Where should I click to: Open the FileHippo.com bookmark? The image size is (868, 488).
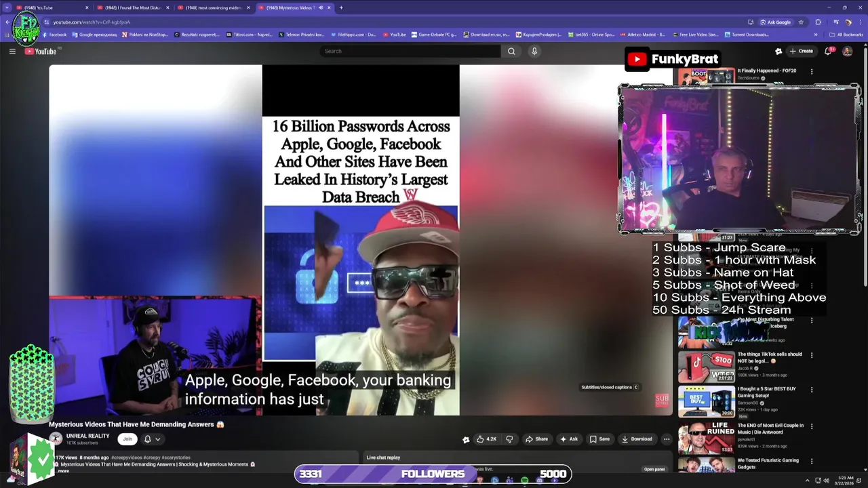353,35
